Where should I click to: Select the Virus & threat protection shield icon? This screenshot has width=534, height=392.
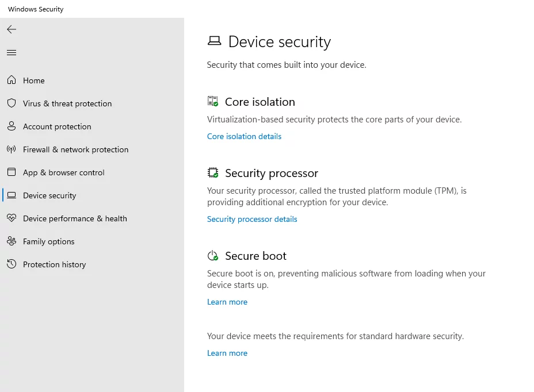(12, 103)
